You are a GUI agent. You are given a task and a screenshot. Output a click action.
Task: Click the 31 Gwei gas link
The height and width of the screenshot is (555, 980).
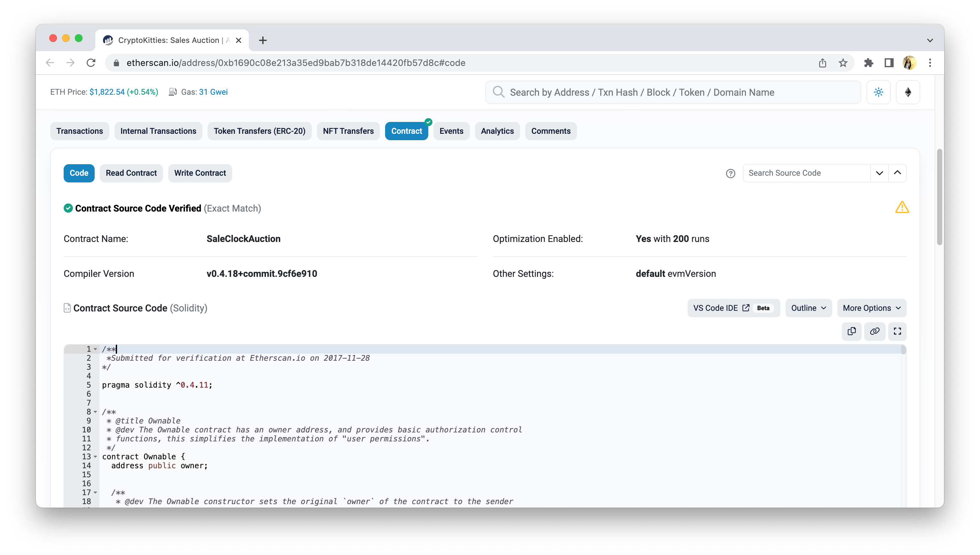pos(213,92)
